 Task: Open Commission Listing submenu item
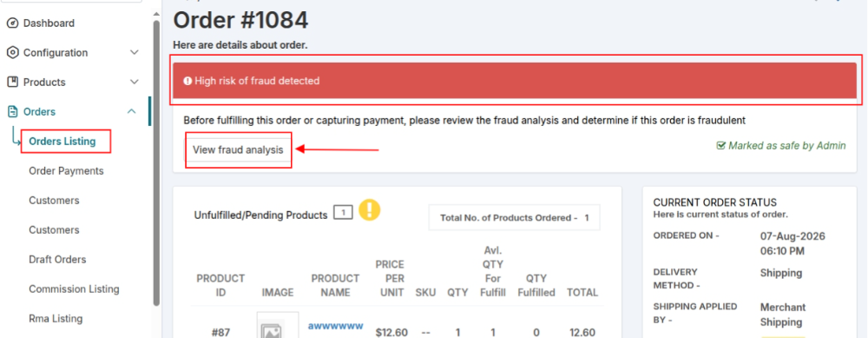tap(74, 289)
